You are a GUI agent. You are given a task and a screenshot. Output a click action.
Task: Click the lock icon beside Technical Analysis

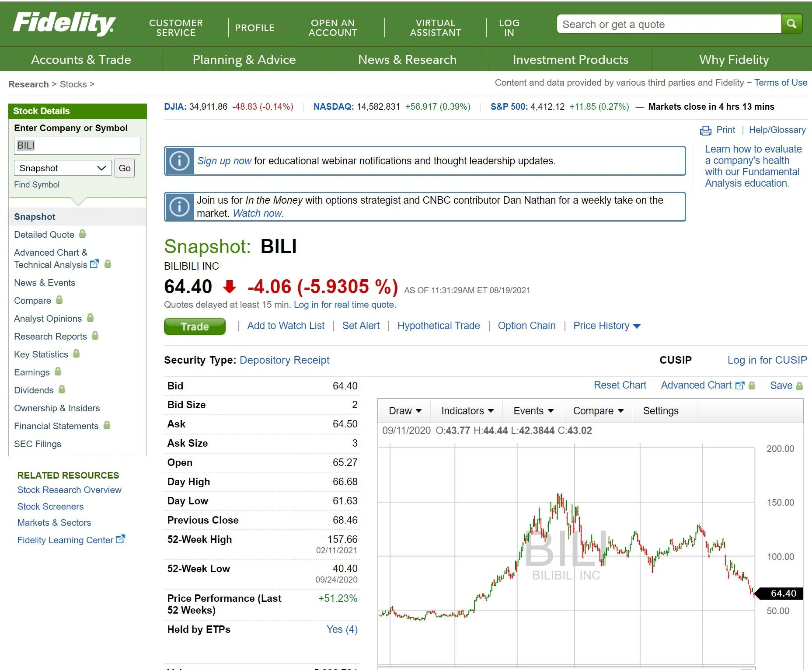click(x=108, y=264)
